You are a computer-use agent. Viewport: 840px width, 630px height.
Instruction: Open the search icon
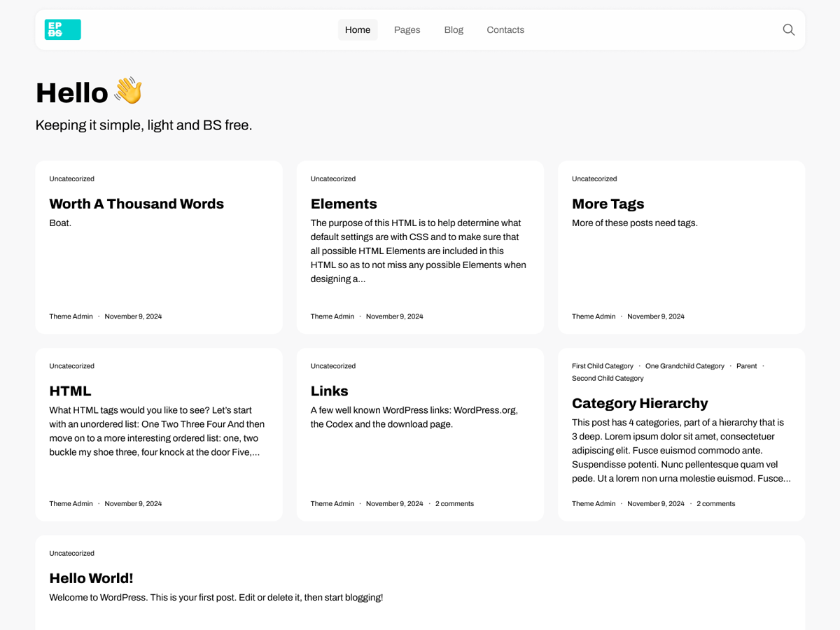[788, 29]
